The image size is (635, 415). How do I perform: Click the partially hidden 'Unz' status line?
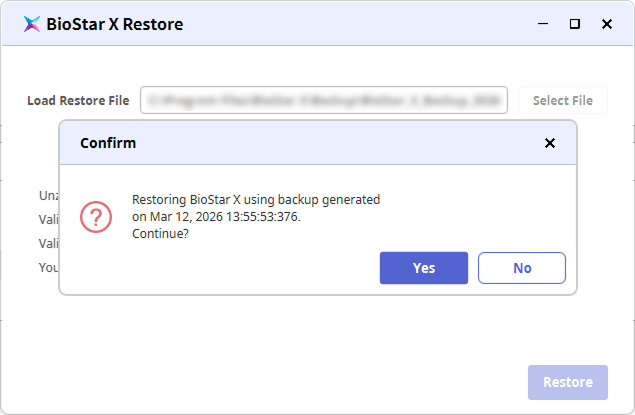[x=48, y=196]
